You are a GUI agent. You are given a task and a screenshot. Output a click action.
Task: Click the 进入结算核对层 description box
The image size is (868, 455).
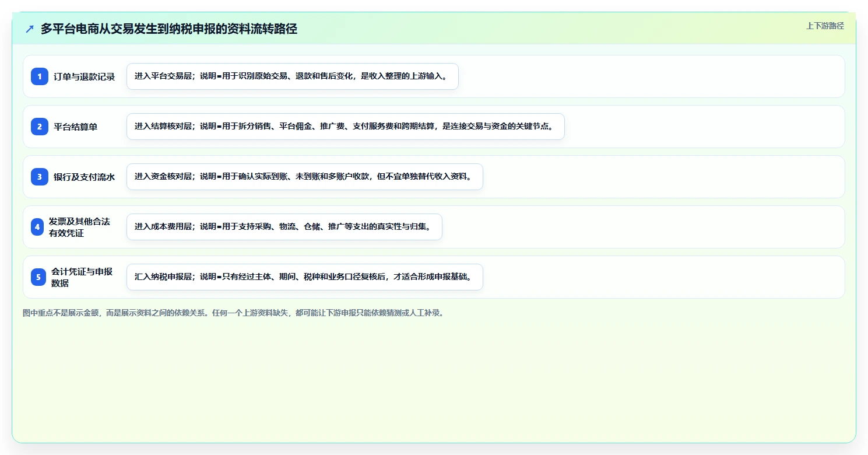346,127
